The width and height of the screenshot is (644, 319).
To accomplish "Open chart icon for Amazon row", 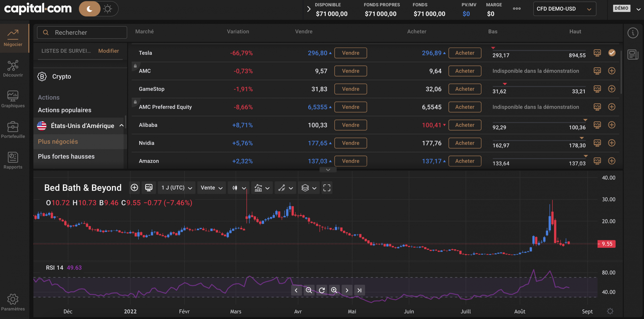I will coord(597,161).
